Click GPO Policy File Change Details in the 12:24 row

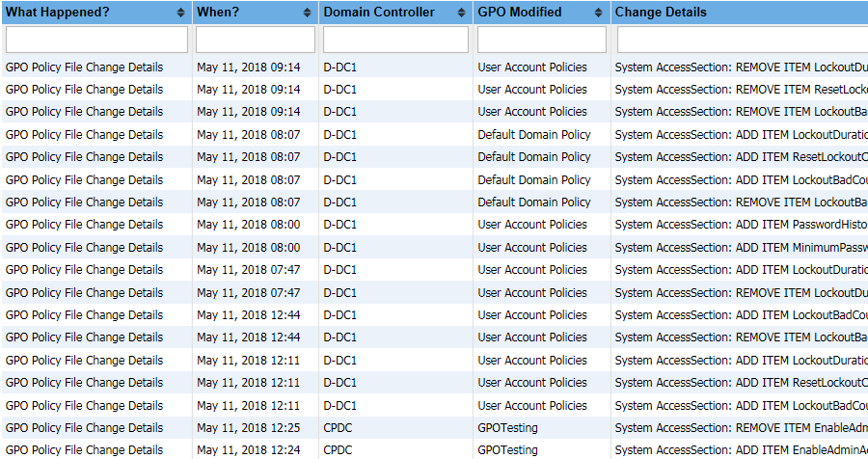pos(84,450)
